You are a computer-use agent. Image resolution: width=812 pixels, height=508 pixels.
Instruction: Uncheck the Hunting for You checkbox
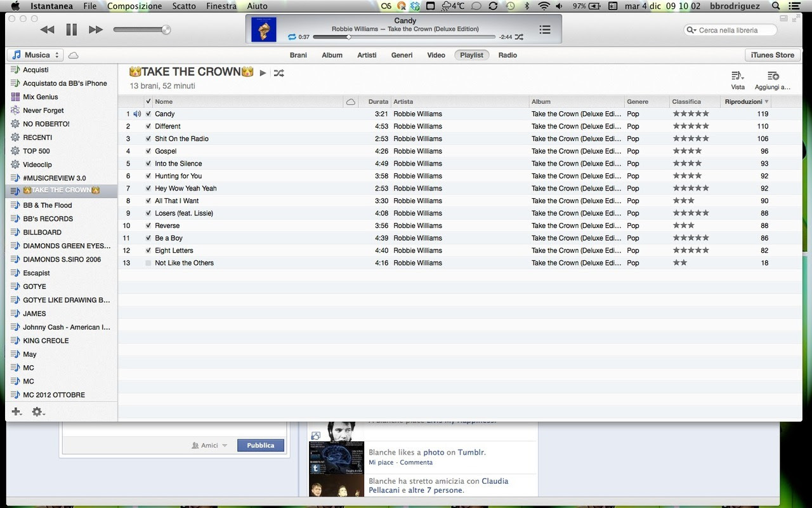(148, 176)
